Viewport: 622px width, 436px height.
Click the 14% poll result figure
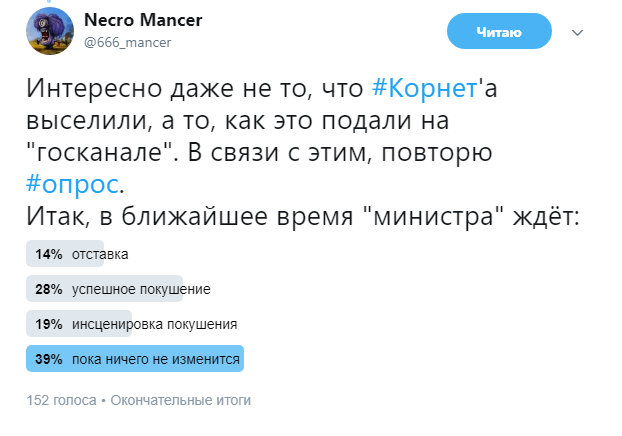49,255
